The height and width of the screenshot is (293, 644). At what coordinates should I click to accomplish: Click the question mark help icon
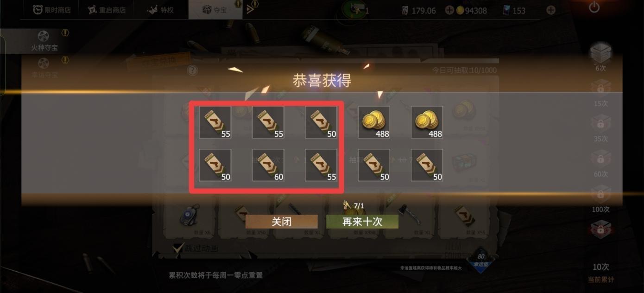(192, 70)
